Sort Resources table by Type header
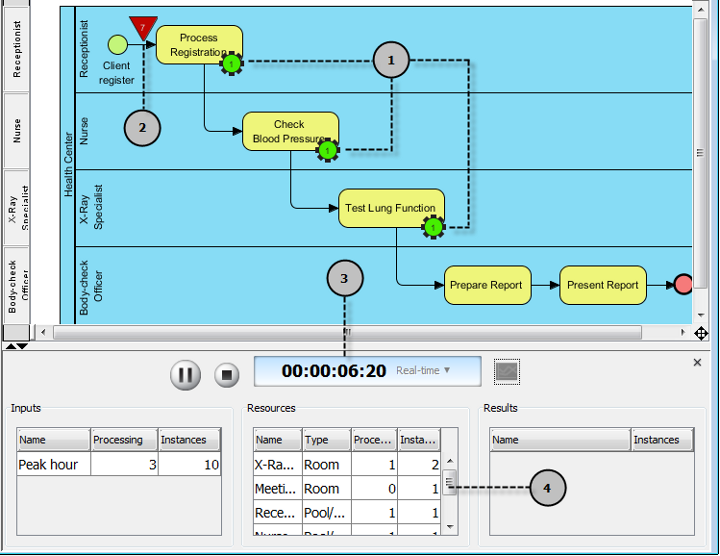 click(x=326, y=439)
